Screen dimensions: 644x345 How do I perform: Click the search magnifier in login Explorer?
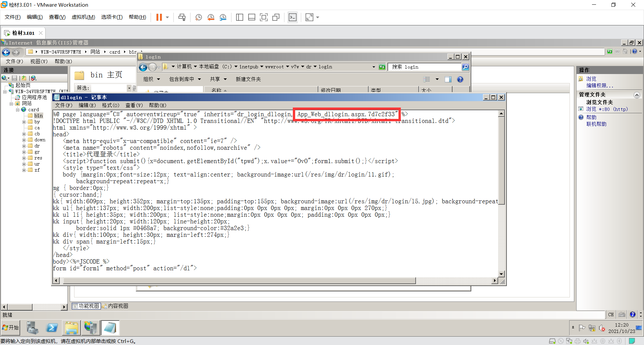[465, 67]
